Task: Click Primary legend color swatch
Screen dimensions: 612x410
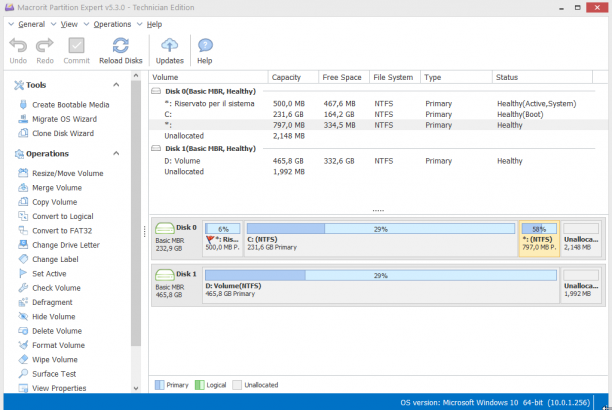Action: pyautogui.click(x=160, y=385)
